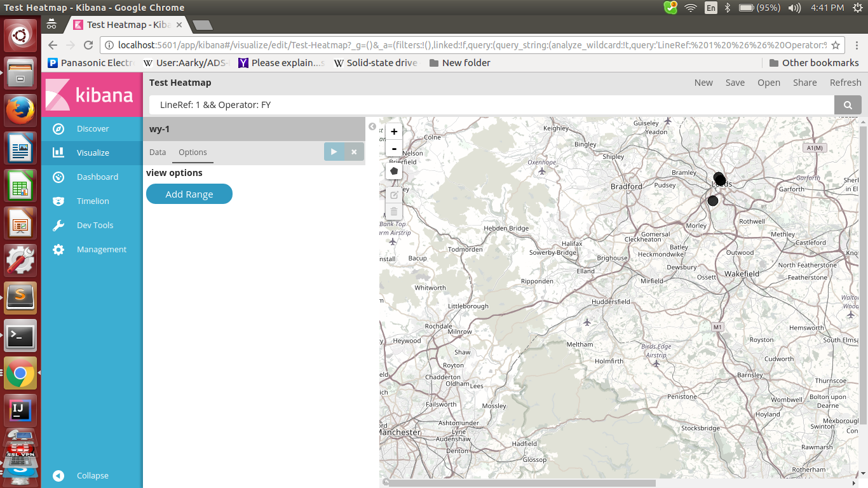The height and width of the screenshot is (488, 868).
Task: Switch to the Options tab
Action: point(193,152)
